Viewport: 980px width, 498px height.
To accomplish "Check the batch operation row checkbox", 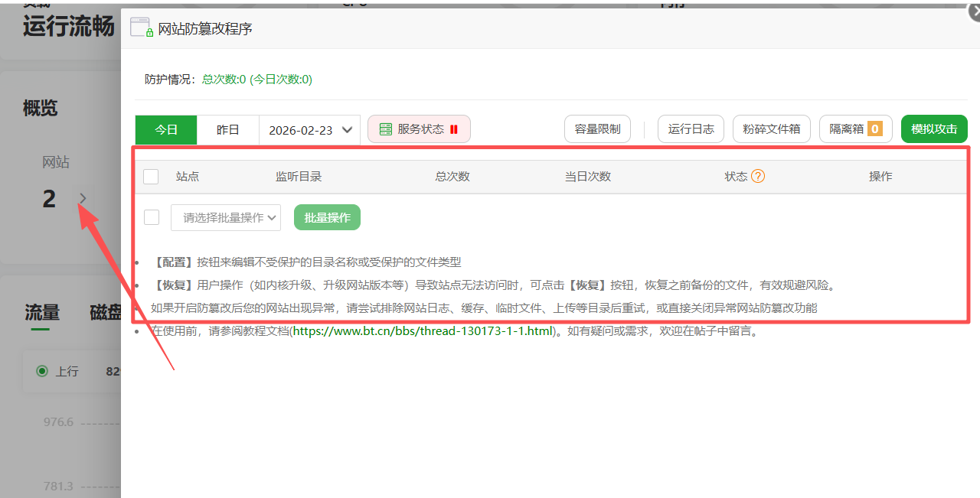I will 151,216.
